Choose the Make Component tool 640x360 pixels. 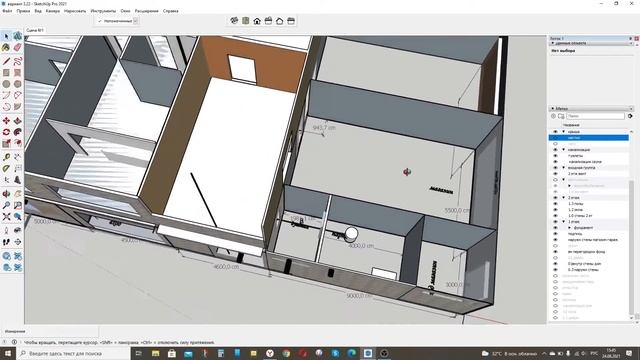click(18, 36)
